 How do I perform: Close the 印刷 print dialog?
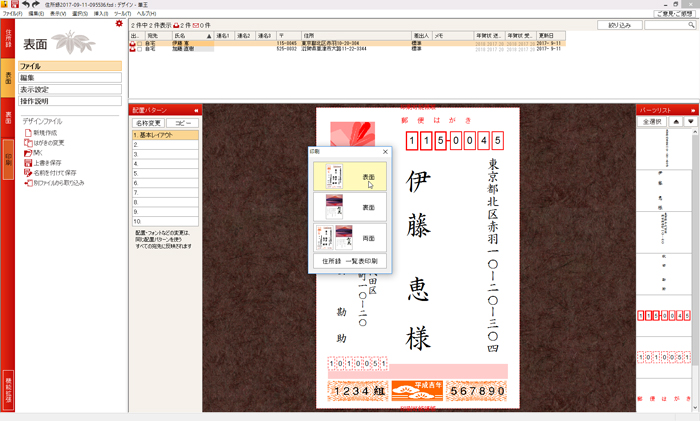[x=385, y=152]
